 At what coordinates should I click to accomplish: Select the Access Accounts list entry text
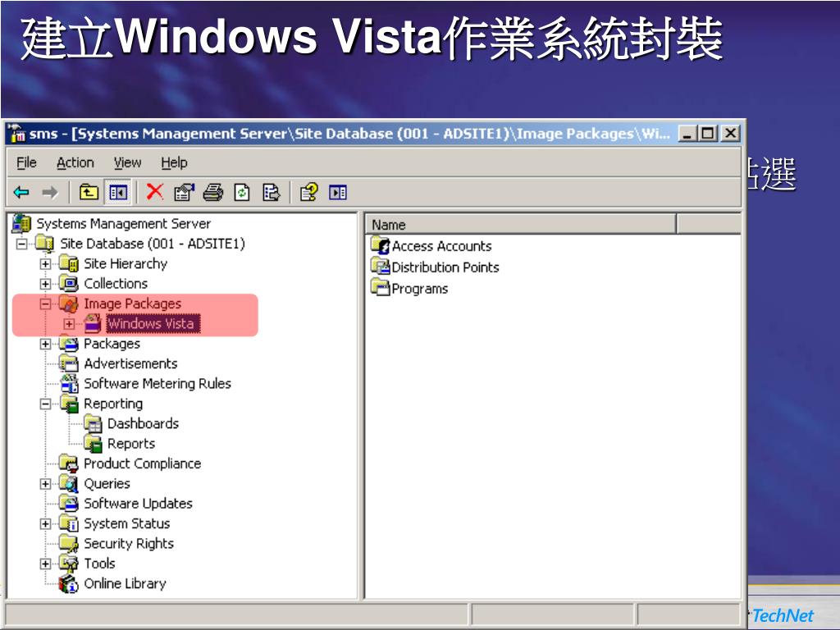(441, 246)
